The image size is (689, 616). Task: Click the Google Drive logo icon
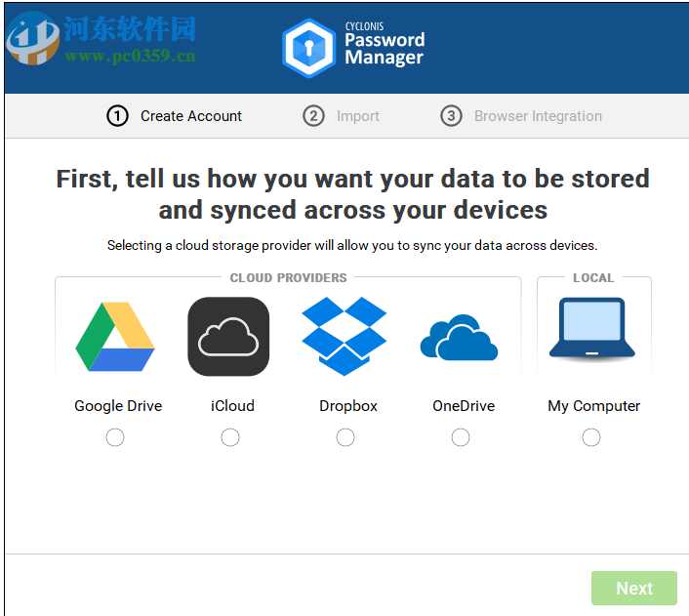pyautogui.click(x=115, y=337)
